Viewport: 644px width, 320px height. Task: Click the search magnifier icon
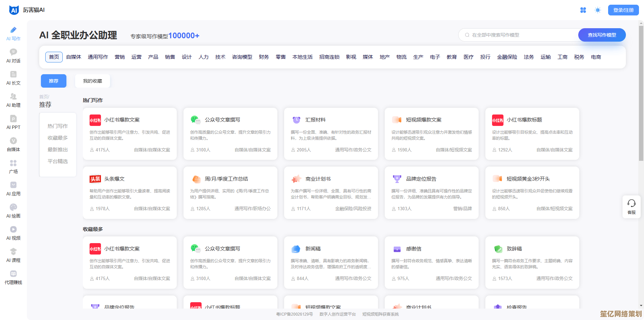click(x=467, y=35)
